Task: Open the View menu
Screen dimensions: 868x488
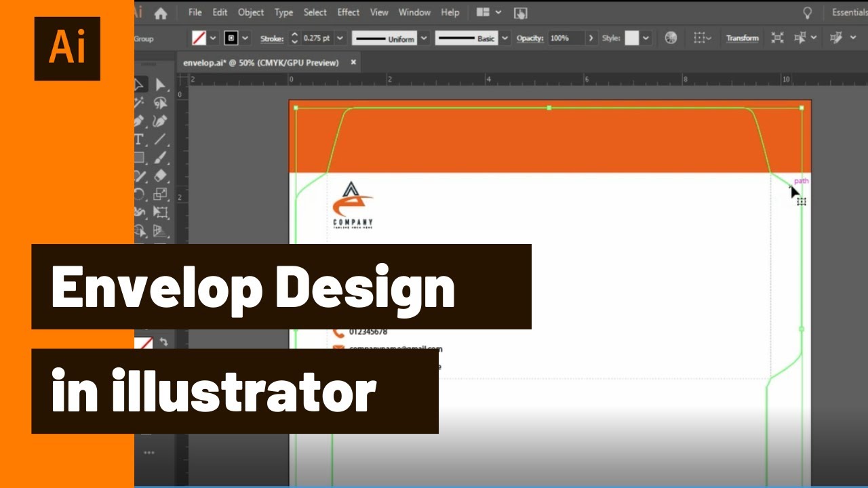Action: (x=379, y=12)
